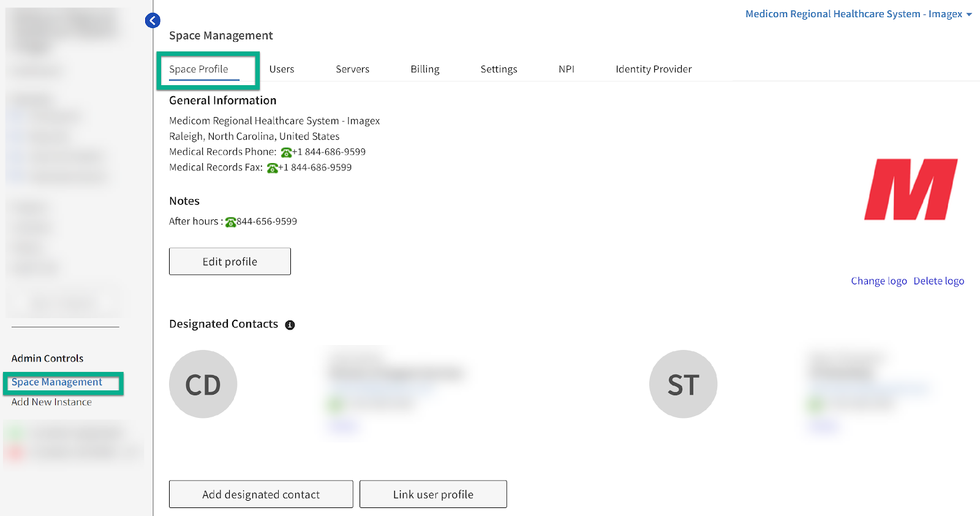Click the Delete logo link

[x=939, y=281]
